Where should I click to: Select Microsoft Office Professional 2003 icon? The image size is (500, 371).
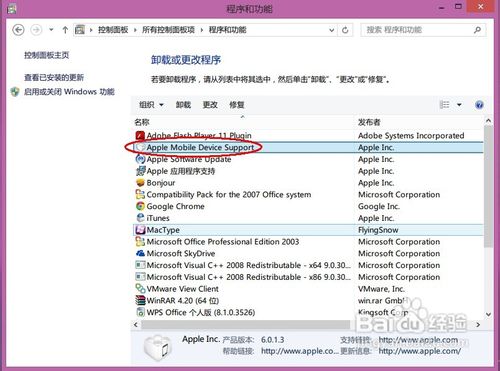pyautogui.click(x=140, y=242)
